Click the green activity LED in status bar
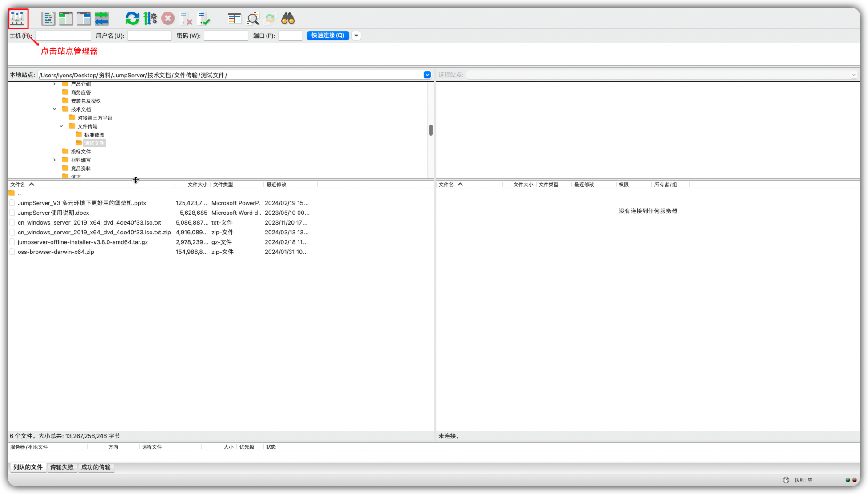The width and height of the screenshot is (868, 494). [x=848, y=480]
